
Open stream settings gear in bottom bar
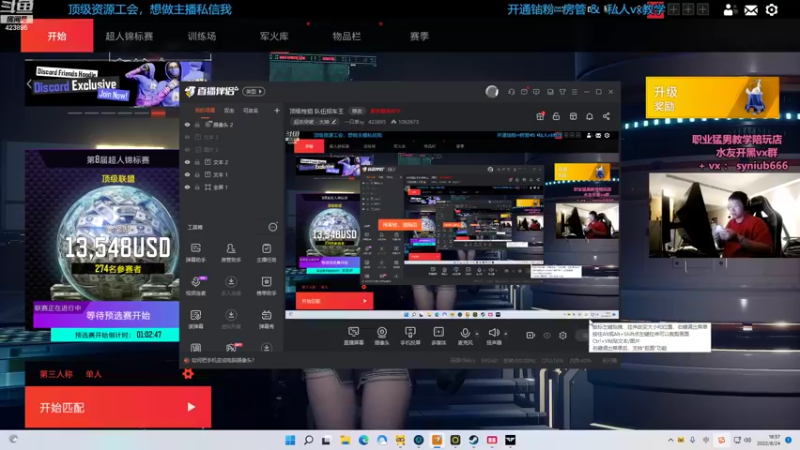(563, 335)
